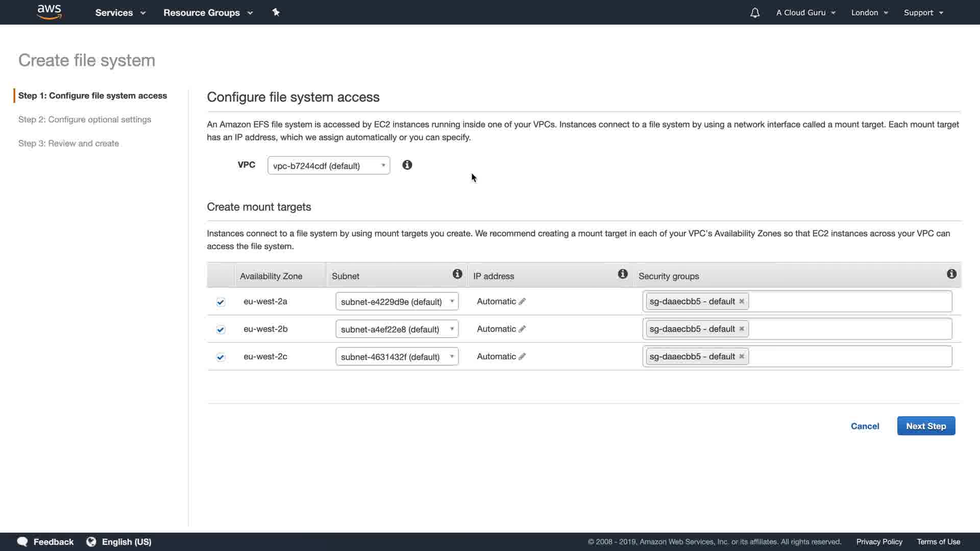Click the Security groups column info icon
The width and height of the screenshot is (980, 551).
[x=951, y=274]
